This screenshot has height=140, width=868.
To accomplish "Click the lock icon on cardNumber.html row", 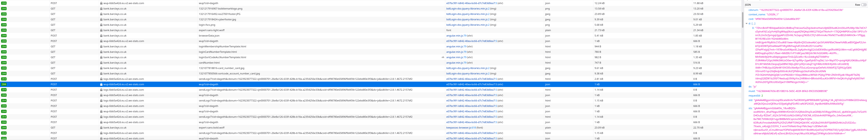I will pyautogui.click(x=101, y=63).
